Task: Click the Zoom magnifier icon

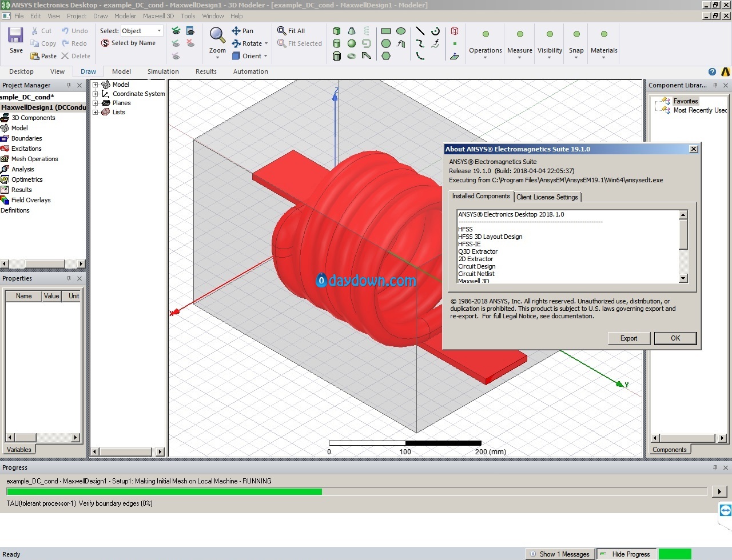Action: pos(217,35)
